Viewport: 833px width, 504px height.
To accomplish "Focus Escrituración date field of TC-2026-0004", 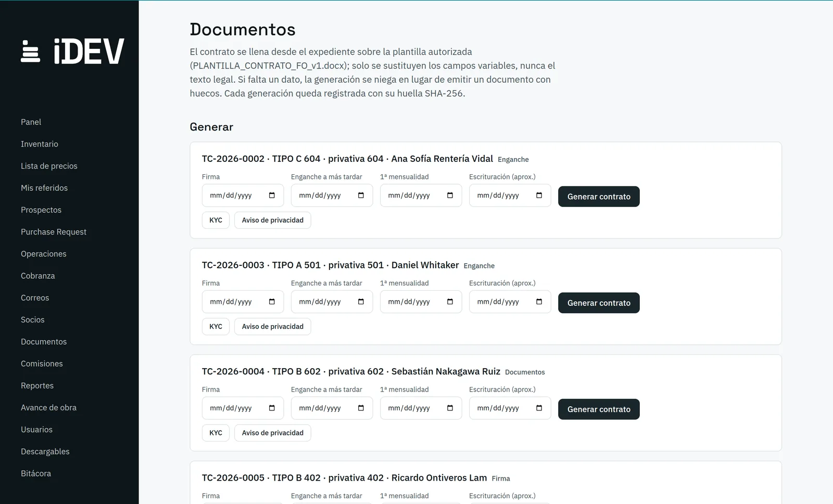I will [x=510, y=408].
